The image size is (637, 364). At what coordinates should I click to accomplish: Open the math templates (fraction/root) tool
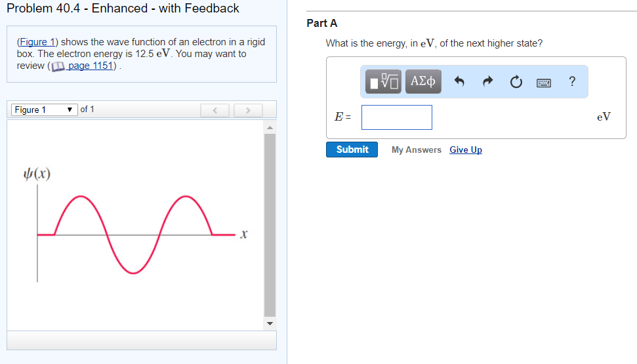coord(383,82)
